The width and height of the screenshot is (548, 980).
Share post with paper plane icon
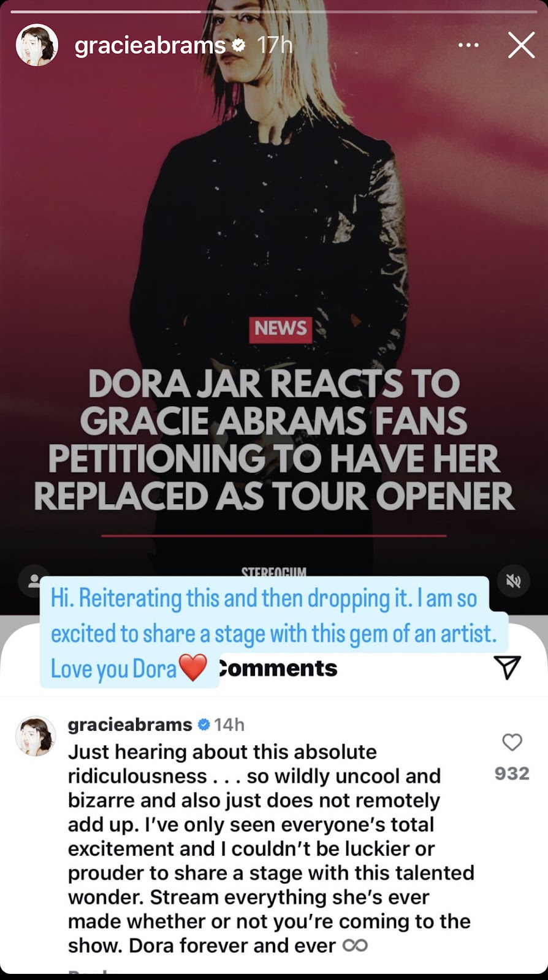click(x=508, y=667)
